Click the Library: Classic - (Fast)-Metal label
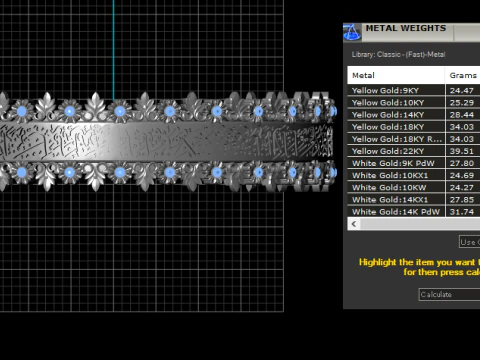Screen dimensions: 480x360 (398, 54)
